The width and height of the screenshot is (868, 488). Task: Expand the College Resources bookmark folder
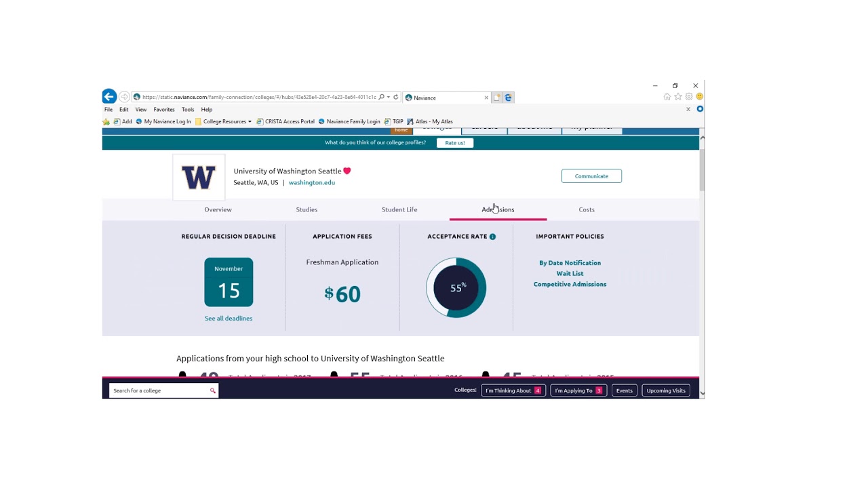(x=223, y=122)
